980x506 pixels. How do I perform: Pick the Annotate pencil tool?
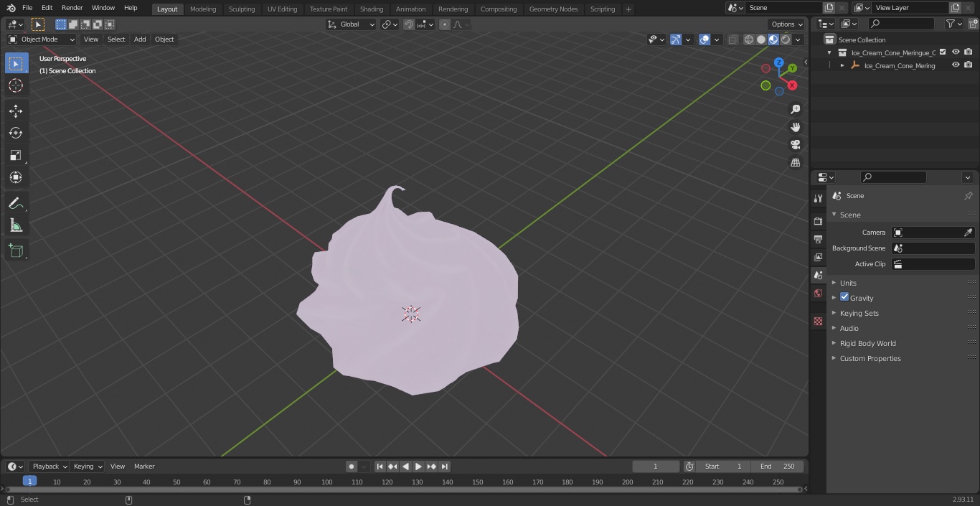point(16,203)
